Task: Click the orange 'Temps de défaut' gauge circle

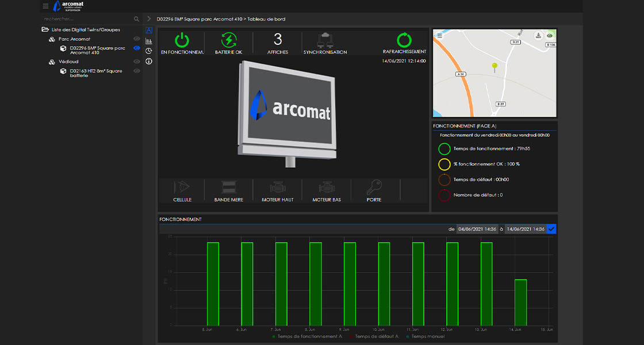Action: [x=444, y=179]
